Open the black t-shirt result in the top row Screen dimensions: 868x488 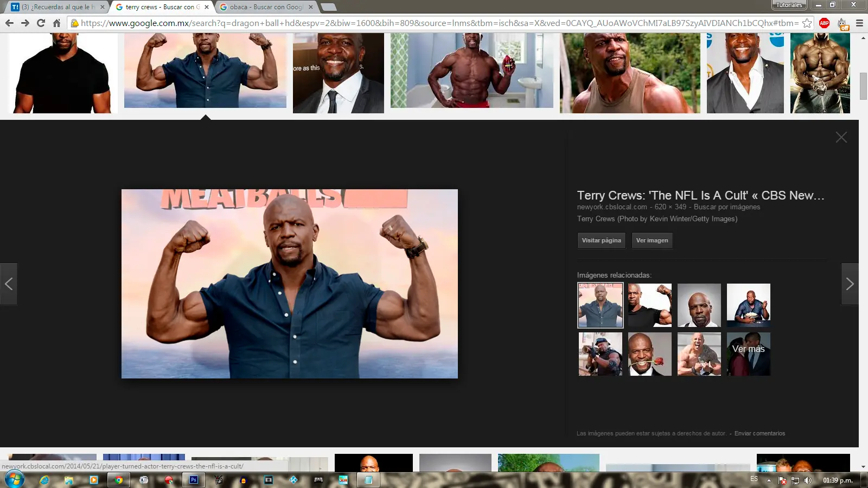pos(63,73)
